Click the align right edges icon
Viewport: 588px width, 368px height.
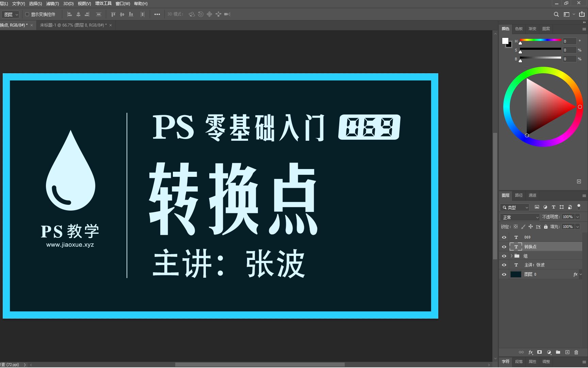[x=87, y=14]
